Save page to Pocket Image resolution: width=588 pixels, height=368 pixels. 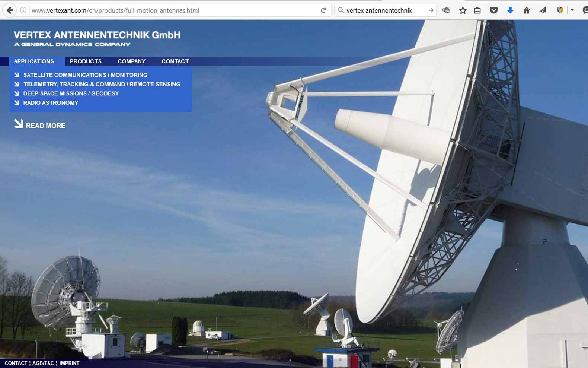click(494, 10)
